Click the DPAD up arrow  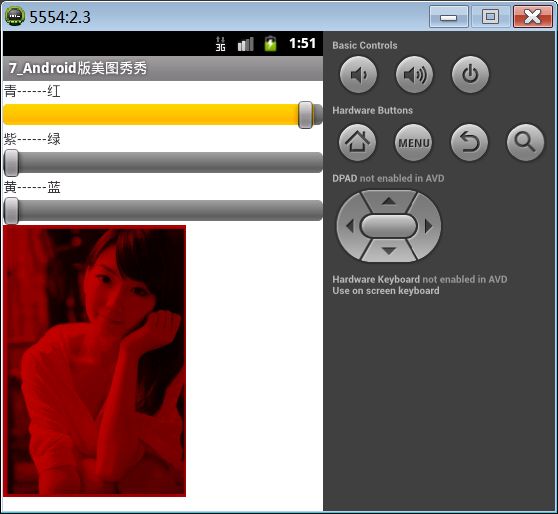389,201
